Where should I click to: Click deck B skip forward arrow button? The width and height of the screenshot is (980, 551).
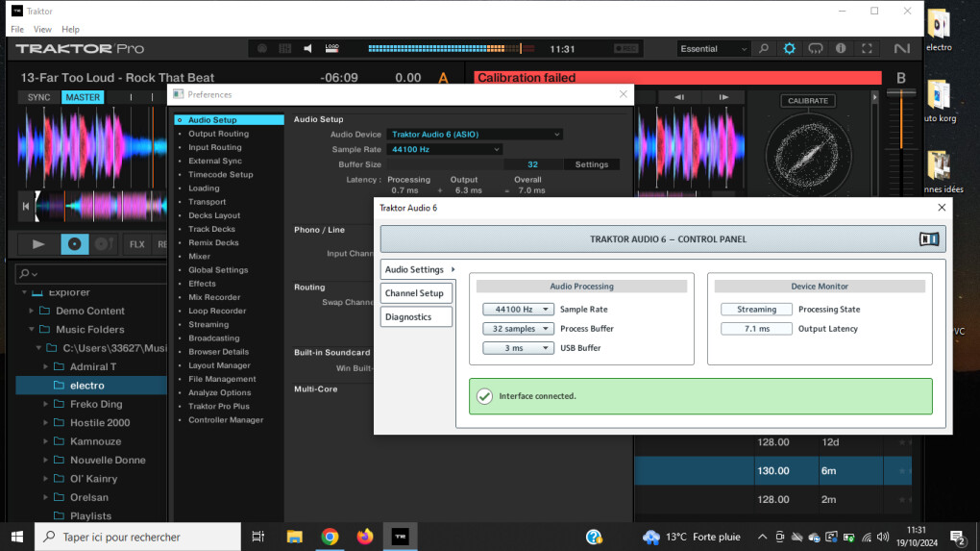coord(723,97)
